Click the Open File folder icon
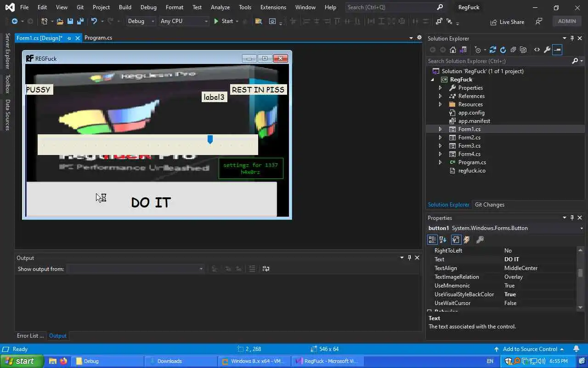 (x=60, y=21)
